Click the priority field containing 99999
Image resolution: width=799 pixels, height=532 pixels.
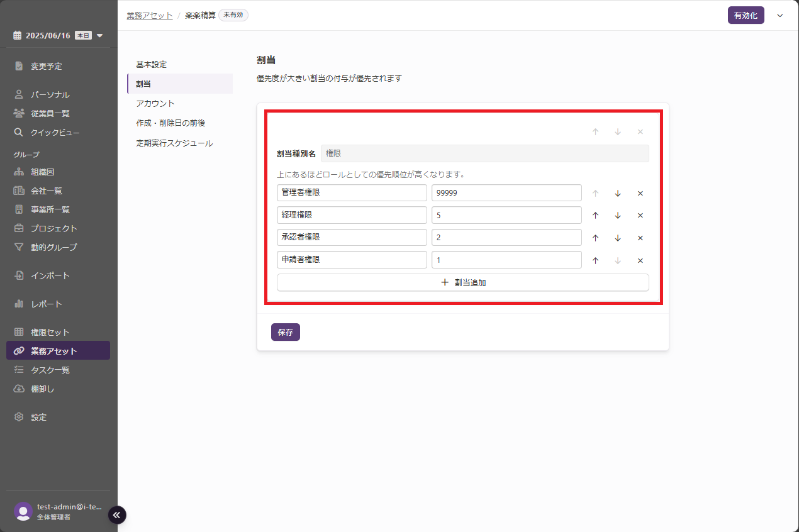[x=506, y=193]
